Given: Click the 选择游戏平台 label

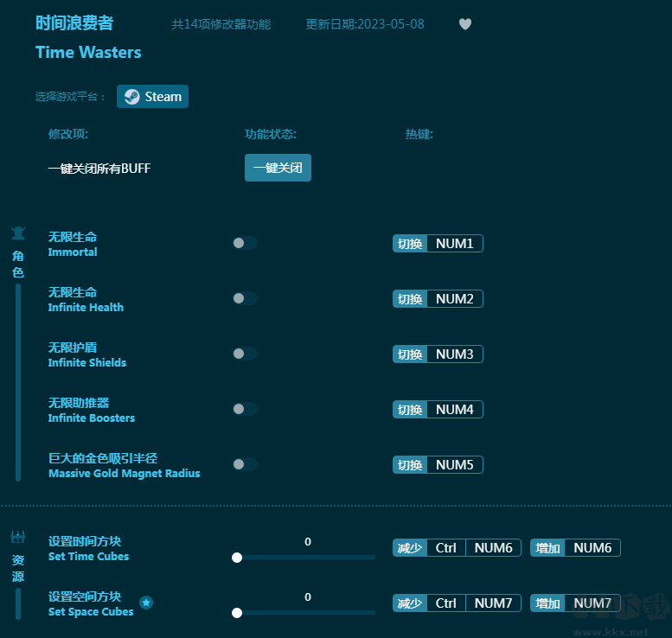Looking at the screenshot, I should click(x=70, y=97).
